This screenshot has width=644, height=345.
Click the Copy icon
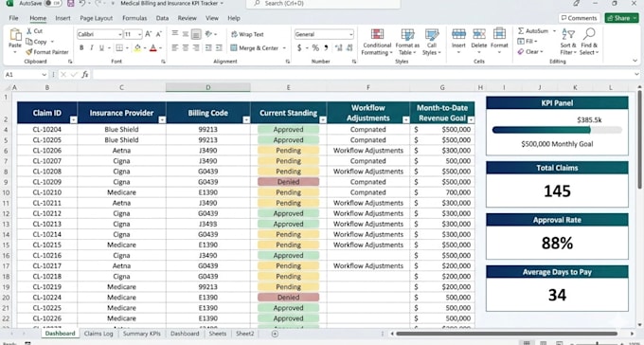[28, 42]
